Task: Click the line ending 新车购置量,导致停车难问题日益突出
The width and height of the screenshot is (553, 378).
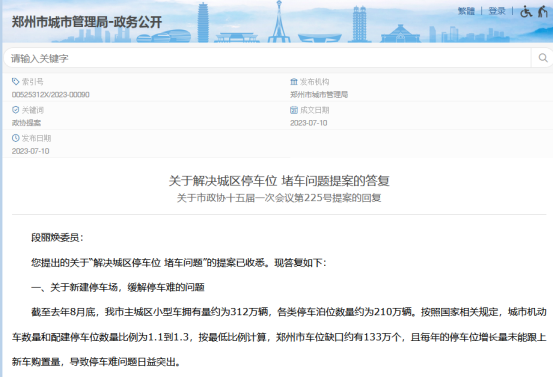Action: 97,362
